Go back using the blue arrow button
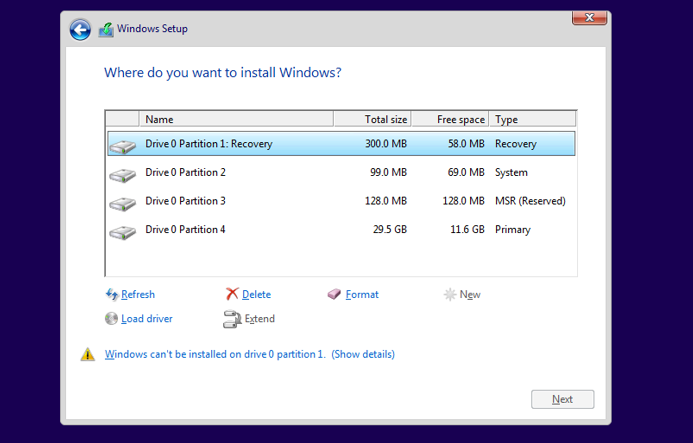The image size is (693, 443). click(x=80, y=30)
